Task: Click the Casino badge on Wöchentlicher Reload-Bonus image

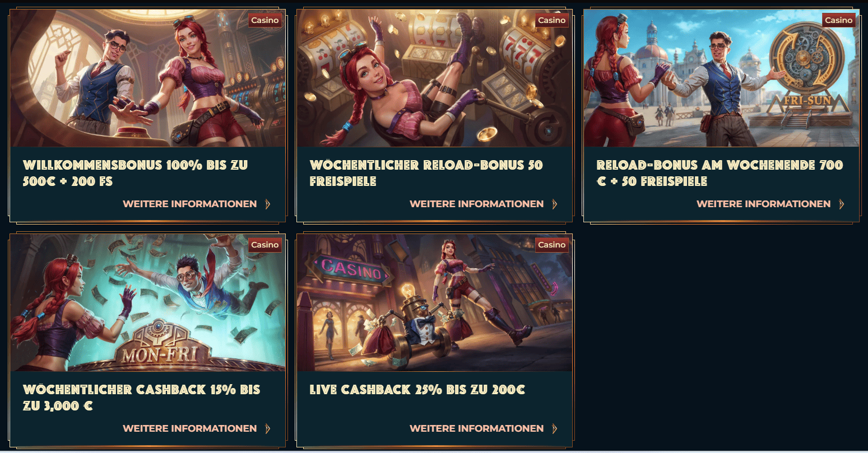Action: pyautogui.click(x=552, y=20)
